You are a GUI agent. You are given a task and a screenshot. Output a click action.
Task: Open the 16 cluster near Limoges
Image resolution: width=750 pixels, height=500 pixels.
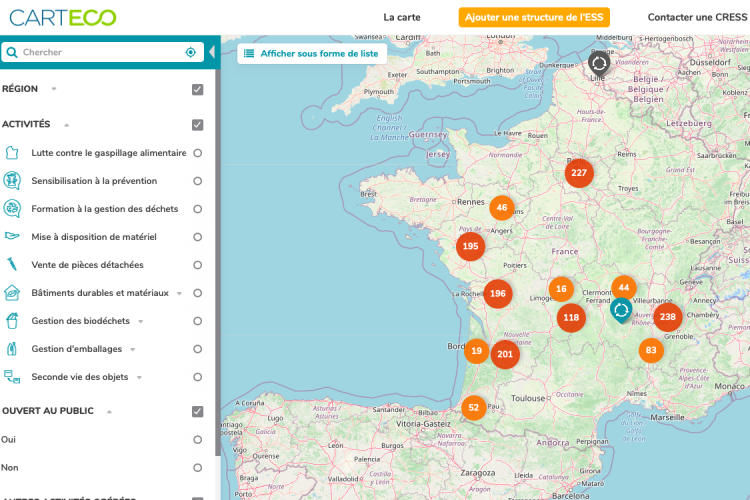(561, 289)
